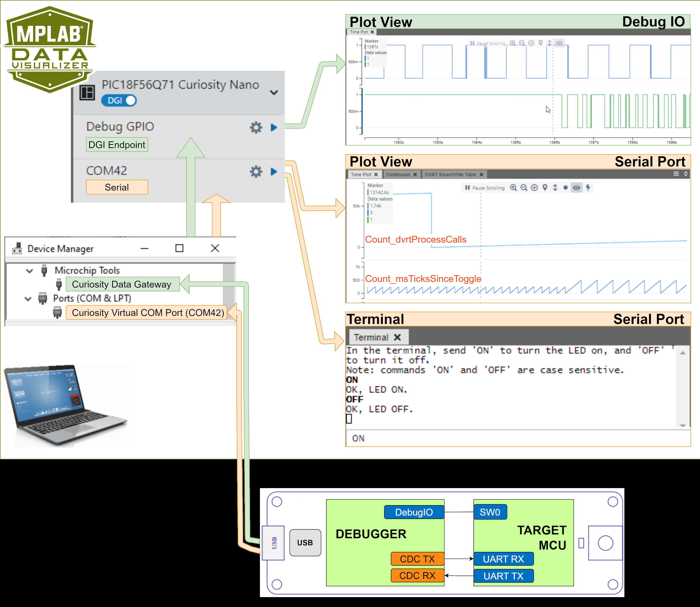The image size is (700, 607).
Task: Select Curiosity Virtual COM Port (COM42)
Action: [148, 312]
